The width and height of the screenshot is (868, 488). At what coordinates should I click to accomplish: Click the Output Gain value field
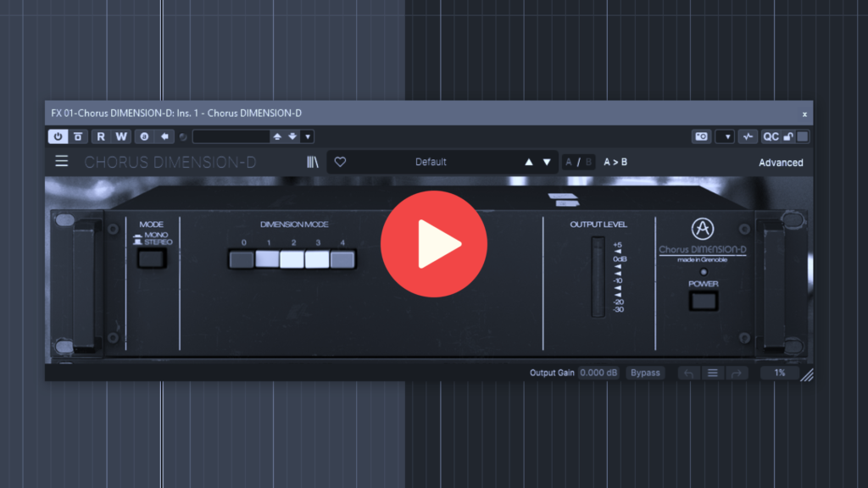point(598,373)
